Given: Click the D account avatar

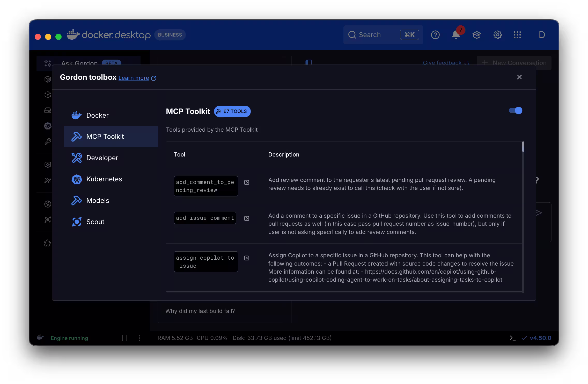Looking at the screenshot, I should click(541, 35).
